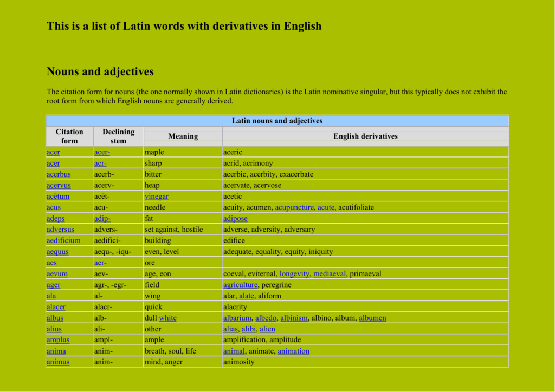Open the "albumen" derivative link
This screenshot has width=555, height=392.
(x=372, y=318)
